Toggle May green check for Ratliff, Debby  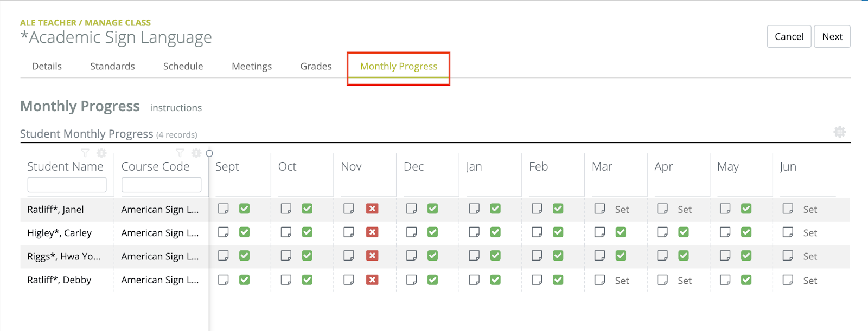tap(746, 280)
